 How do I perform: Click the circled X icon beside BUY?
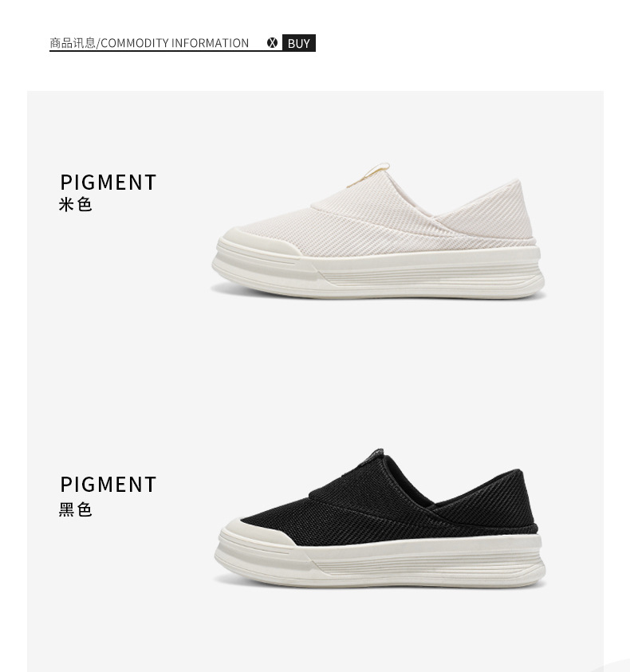[x=272, y=43]
